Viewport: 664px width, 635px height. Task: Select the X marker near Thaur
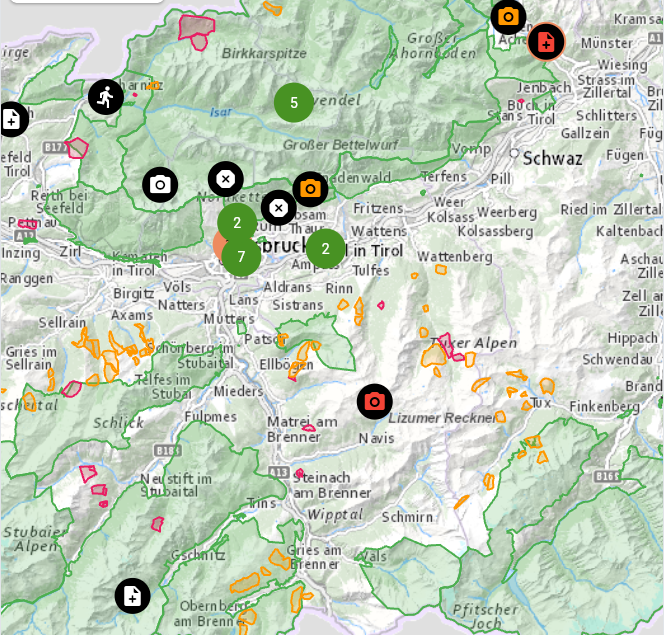(279, 208)
